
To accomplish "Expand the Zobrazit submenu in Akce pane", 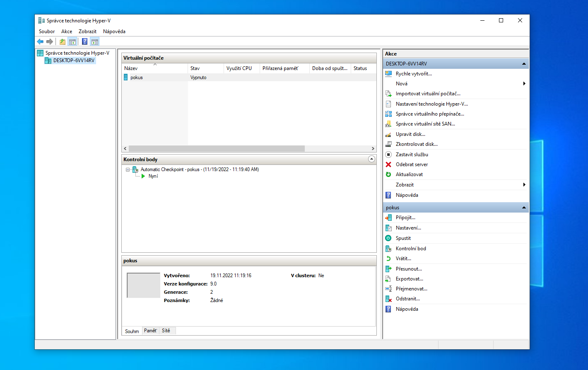I will tap(524, 185).
